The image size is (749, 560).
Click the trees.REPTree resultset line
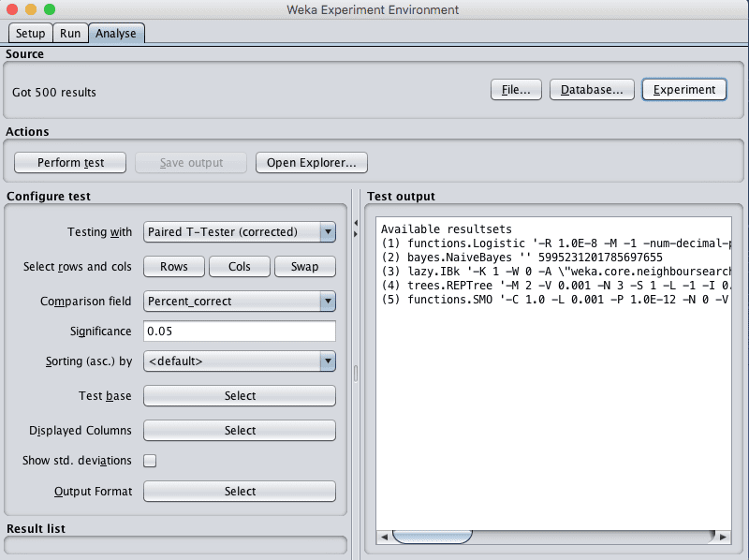(555, 286)
